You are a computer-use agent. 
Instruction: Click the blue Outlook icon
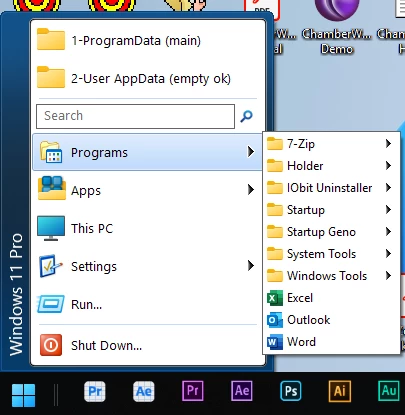tap(275, 320)
